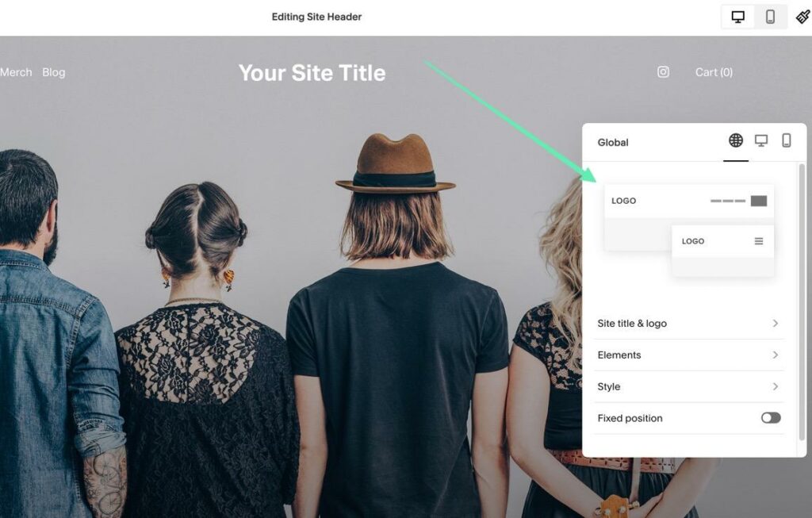Screen dimensions: 812x518
Task: Click the Instagram icon in header
Action: tap(663, 72)
